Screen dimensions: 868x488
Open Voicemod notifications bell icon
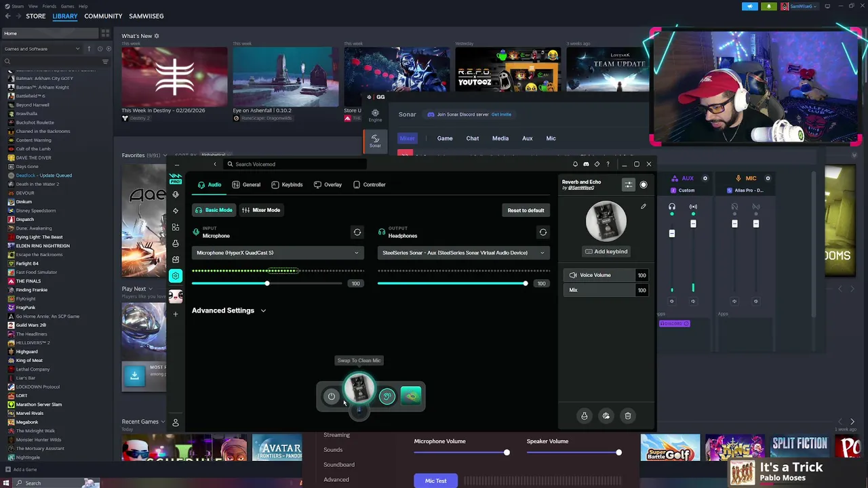point(575,164)
